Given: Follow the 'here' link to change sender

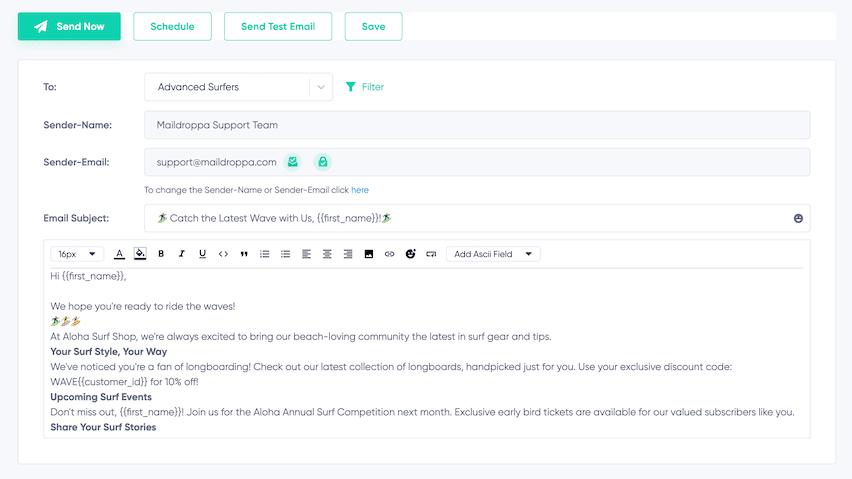Looking at the screenshot, I should (x=360, y=190).
